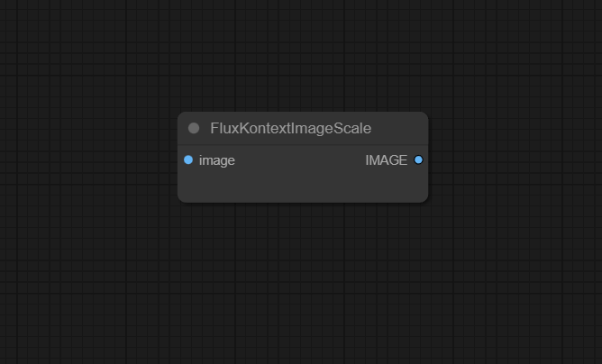The height and width of the screenshot is (364, 602).
Task: Click empty canvas left of the node
Action: (90, 158)
